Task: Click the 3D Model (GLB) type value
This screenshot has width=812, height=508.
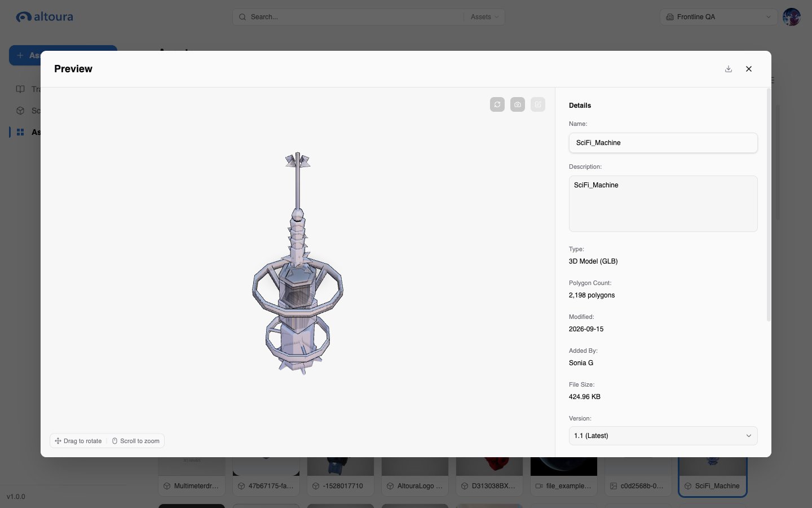Action: (x=593, y=261)
